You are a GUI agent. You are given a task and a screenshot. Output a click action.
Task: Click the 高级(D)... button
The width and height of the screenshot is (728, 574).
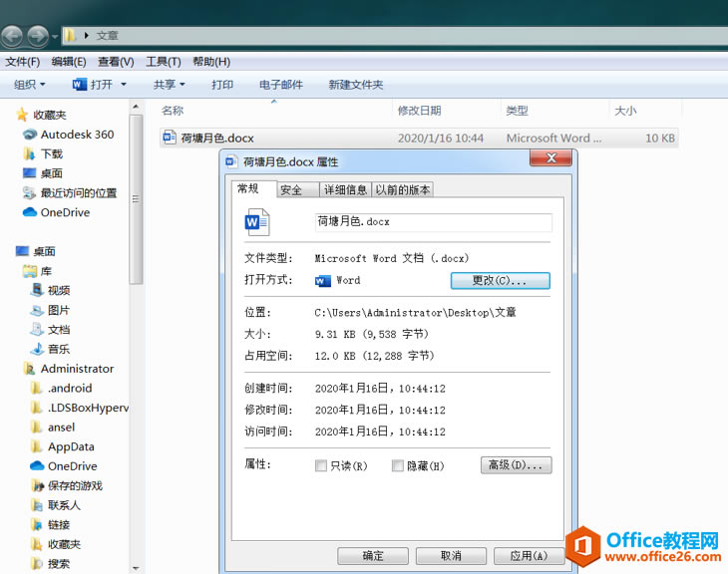pos(516,465)
